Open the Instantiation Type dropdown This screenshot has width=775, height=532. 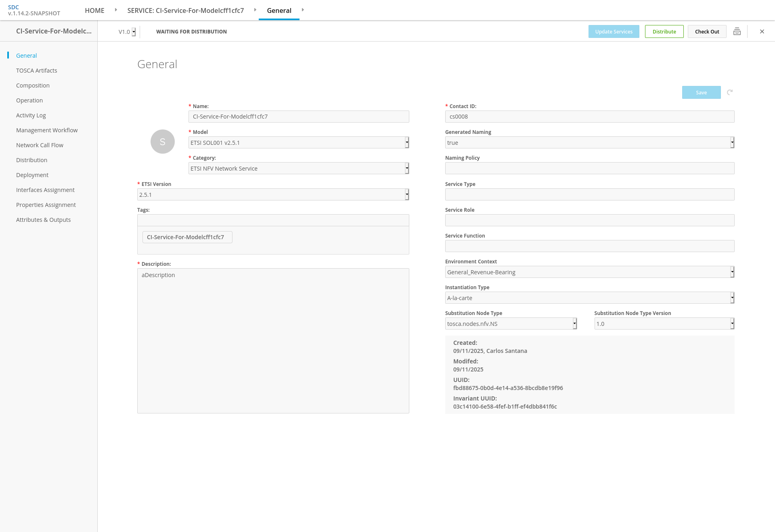(x=590, y=298)
